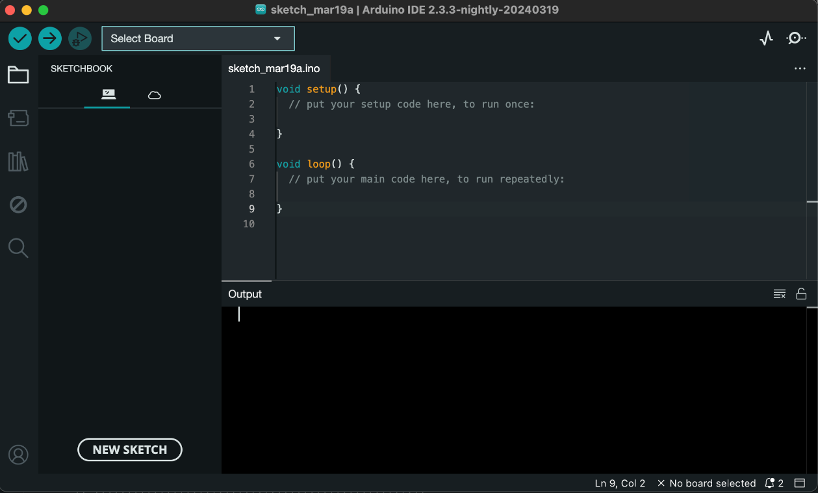The width and height of the screenshot is (818, 494).
Task: Click the notifications bell in status bar
Action: 771,483
